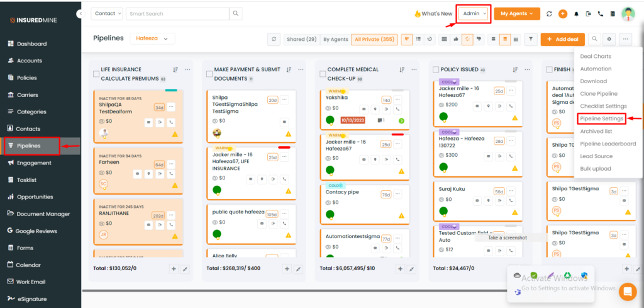Open the pipeline filter funnel icon

[x=531, y=39]
